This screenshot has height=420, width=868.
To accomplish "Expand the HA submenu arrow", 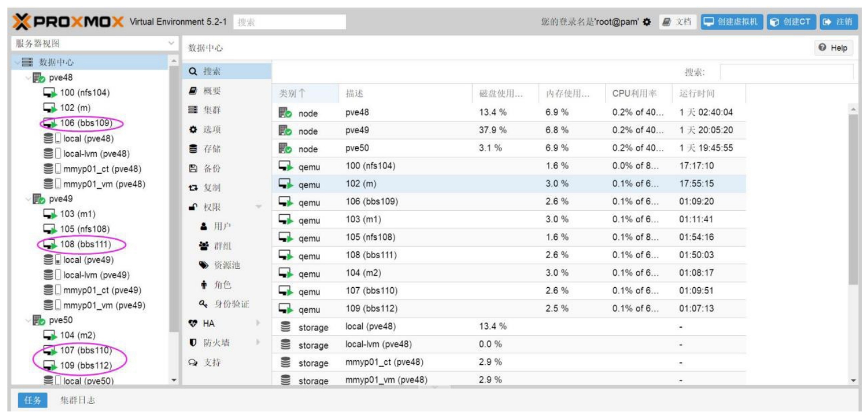I will 258,324.
